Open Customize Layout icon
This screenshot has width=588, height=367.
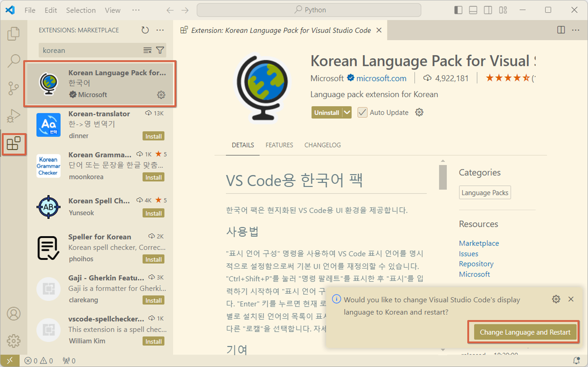click(503, 10)
